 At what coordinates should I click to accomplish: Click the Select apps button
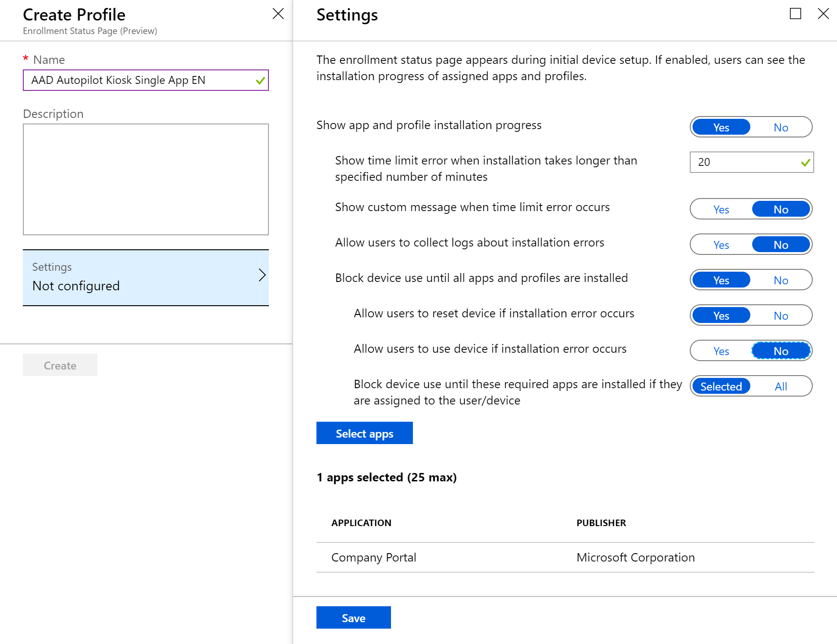tap(364, 433)
